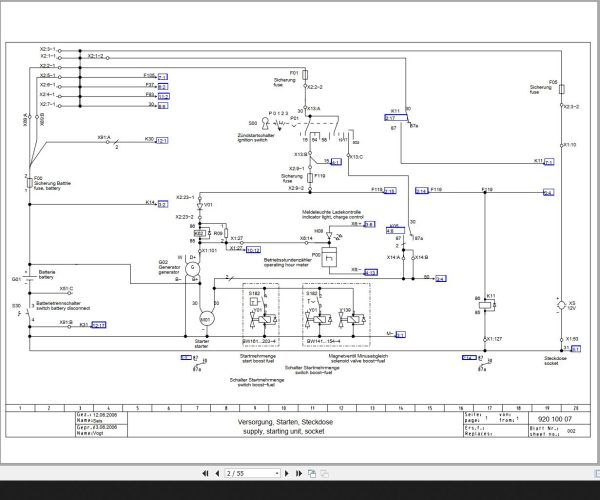The height and width of the screenshot is (500, 600).
Task: Select the 'Batterietrennschalter' label text
Action: coord(59,303)
